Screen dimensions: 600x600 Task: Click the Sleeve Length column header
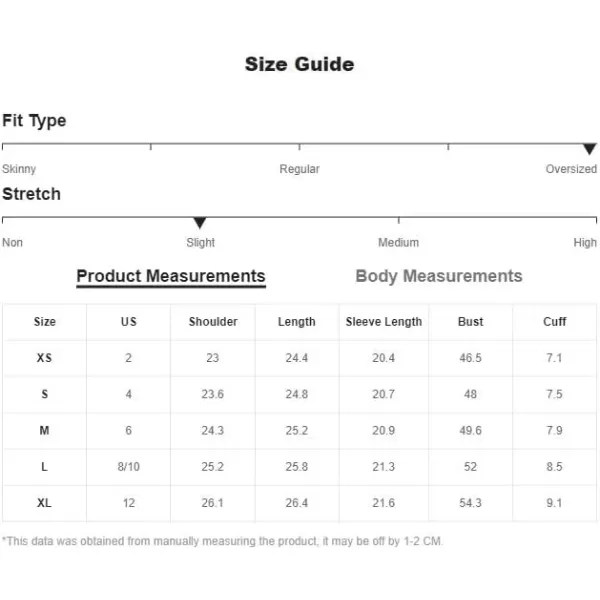pos(384,322)
